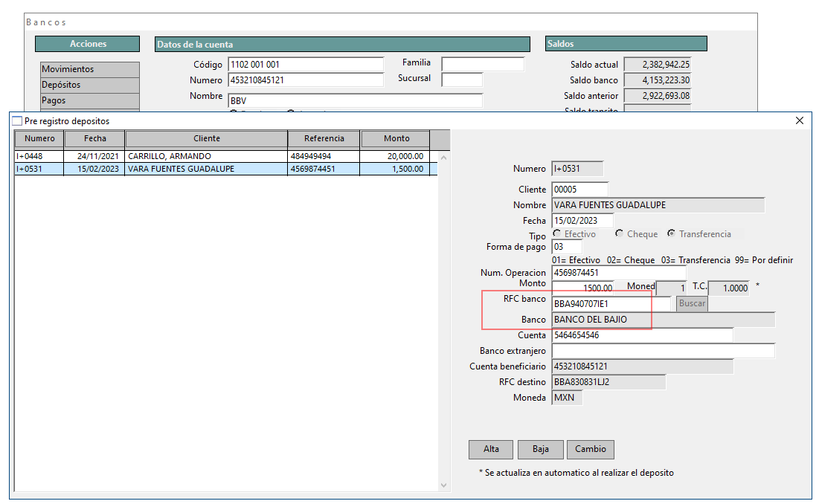Open Movimientos in the Acciones panel
This screenshot has width=819, height=504.
(90, 69)
